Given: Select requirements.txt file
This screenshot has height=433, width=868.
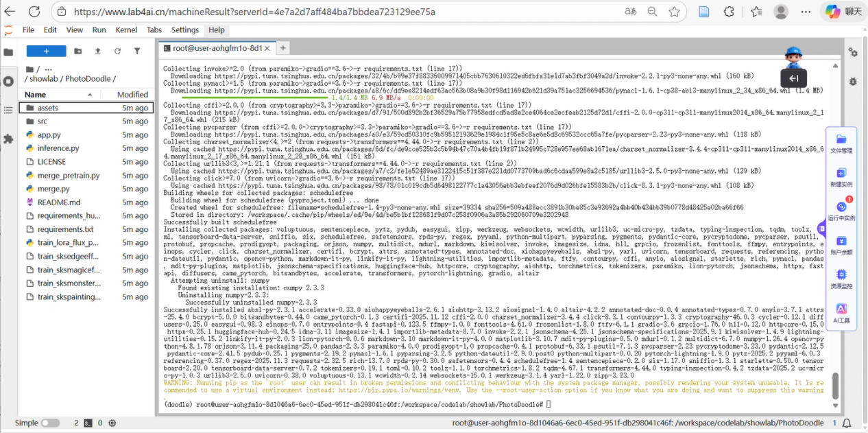Looking at the screenshot, I should (x=86, y=229).
